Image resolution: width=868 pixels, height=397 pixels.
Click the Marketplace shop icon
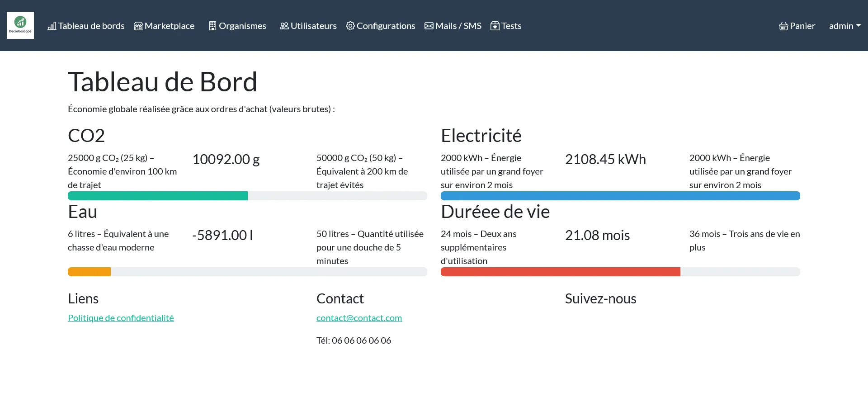pos(138,26)
